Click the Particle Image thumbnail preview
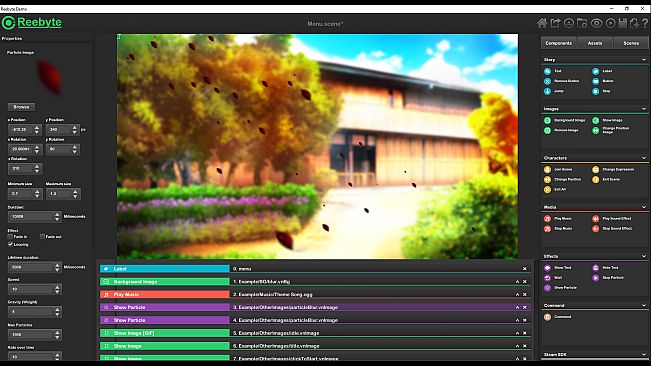Image resolution: width=651 pixels, height=366 pixels. [x=49, y=78]
